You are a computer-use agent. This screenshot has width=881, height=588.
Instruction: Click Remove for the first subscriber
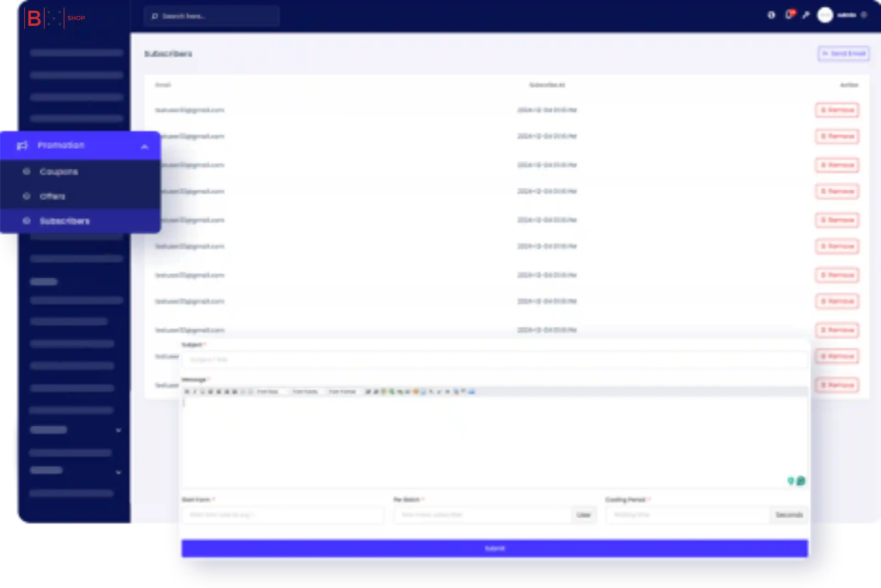837,110
